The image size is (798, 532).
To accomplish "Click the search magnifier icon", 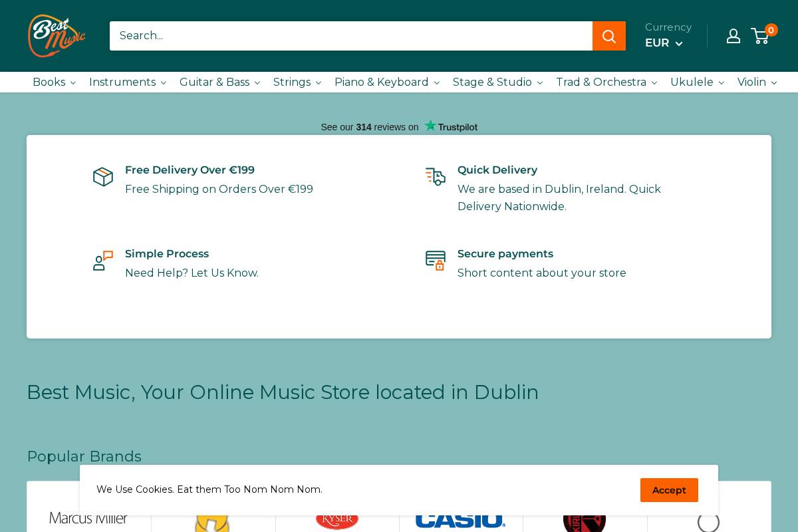I will (608, 36).
